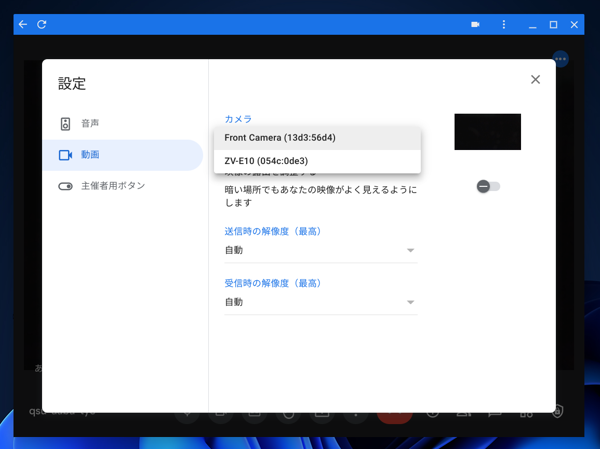Choose Front Camera (13d3:56d4) option
This screenshot has width=600, height=449.
[317, 138]
